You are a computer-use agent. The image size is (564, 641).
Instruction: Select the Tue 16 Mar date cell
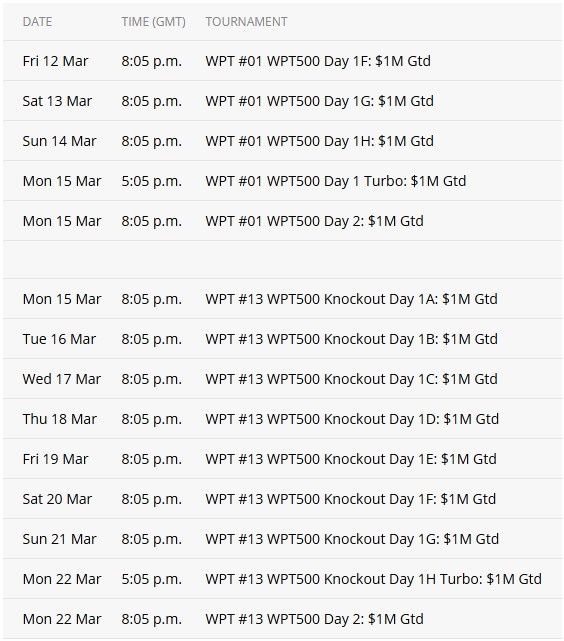(x=59, y=339)
